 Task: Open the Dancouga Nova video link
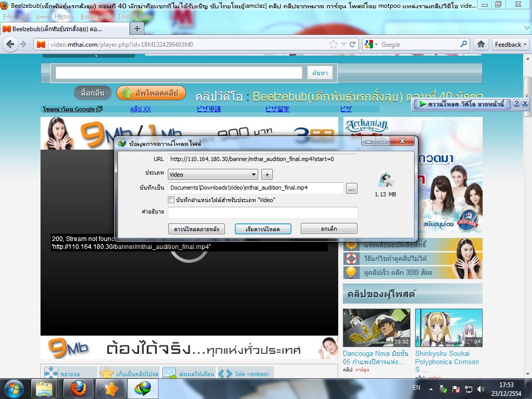click(x=375, y=357)
